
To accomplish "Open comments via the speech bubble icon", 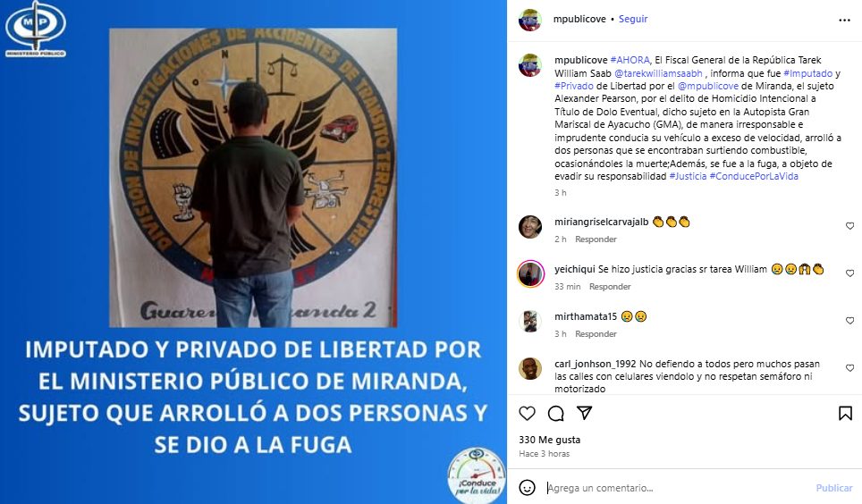I will point(556,414).
